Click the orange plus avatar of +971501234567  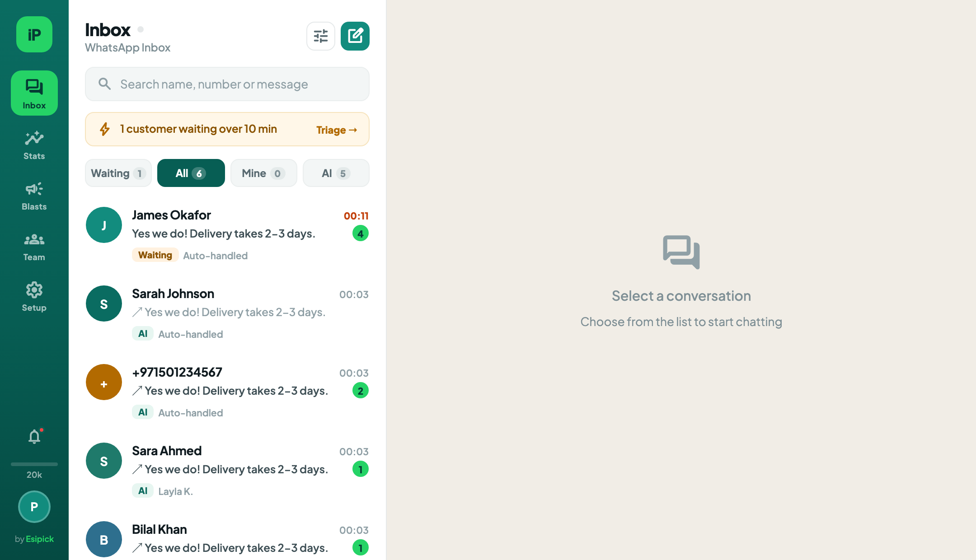(x=104, y=382)
